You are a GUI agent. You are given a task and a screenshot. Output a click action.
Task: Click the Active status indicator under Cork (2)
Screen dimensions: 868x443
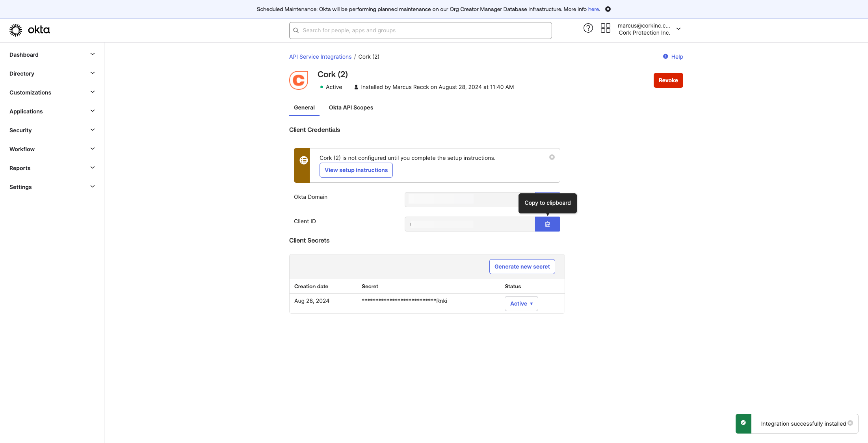tap(331, 87)
